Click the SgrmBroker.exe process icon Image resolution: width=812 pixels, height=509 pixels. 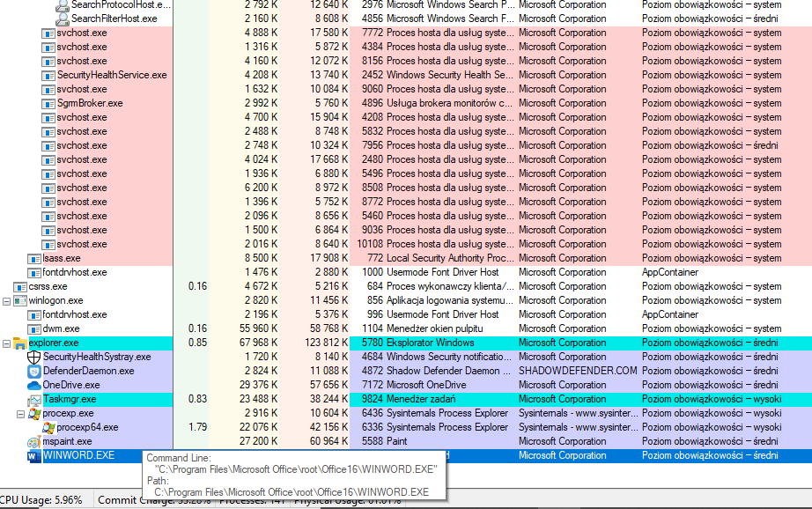48,104
